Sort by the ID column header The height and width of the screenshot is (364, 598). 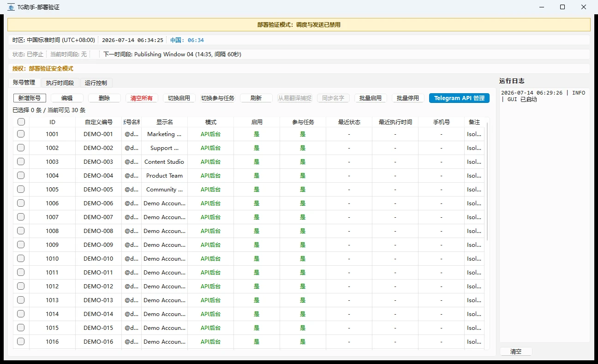click(52, 122)
